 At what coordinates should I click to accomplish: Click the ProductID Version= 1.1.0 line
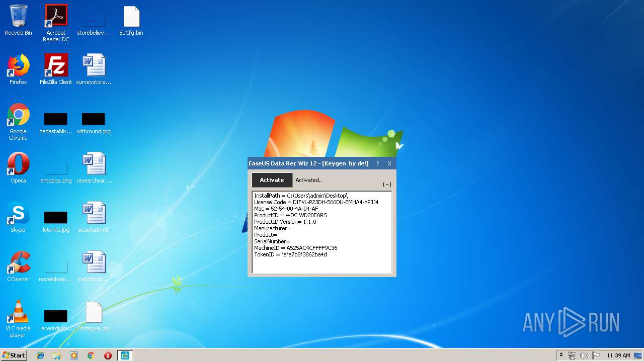(285, 222)
